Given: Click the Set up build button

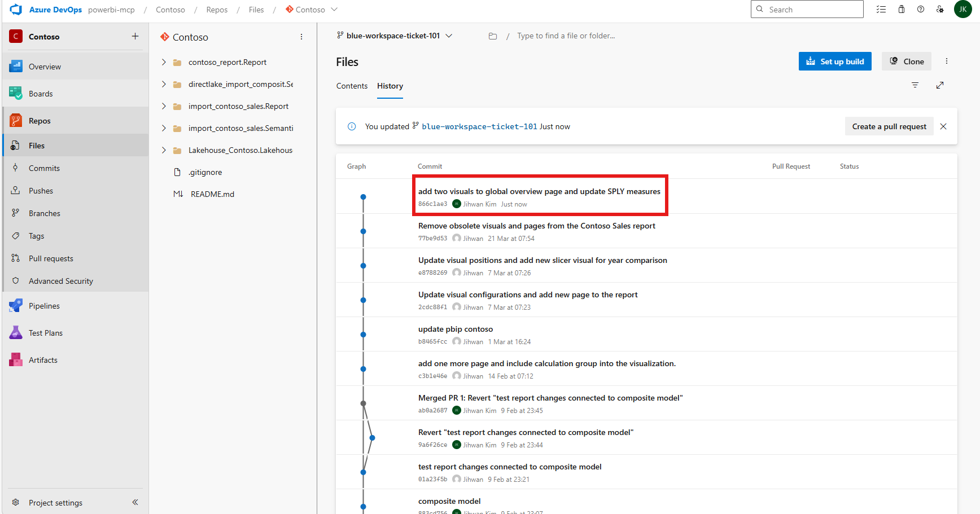Looking at the screenshot, I should point(835,61).
